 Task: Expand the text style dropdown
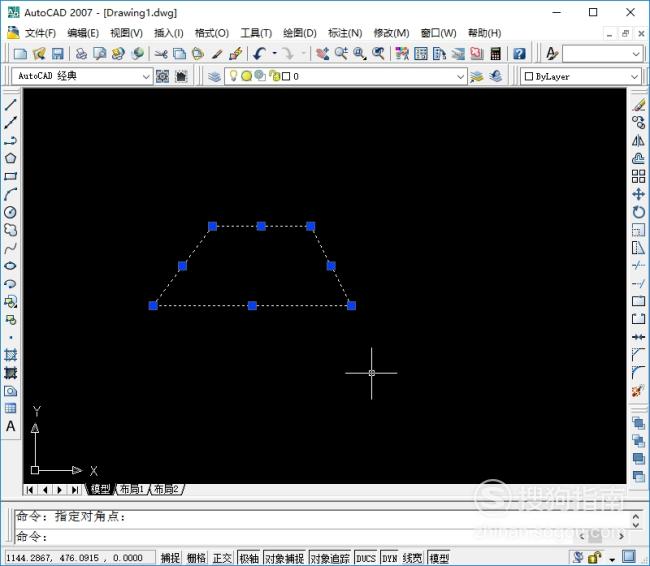click(636, 54)
